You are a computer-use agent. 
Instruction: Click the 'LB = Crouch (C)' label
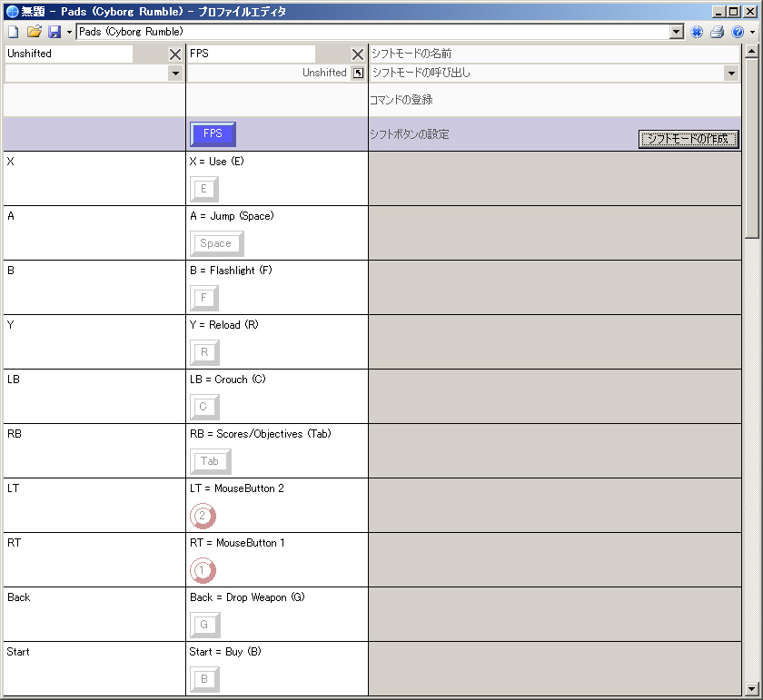[x=228, y=380]
